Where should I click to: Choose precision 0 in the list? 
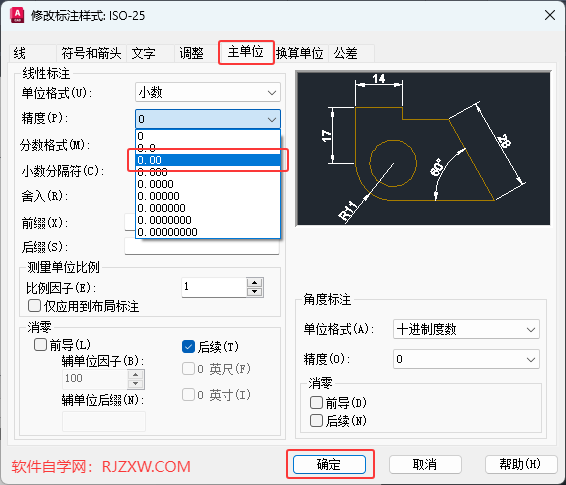point(208,136)
